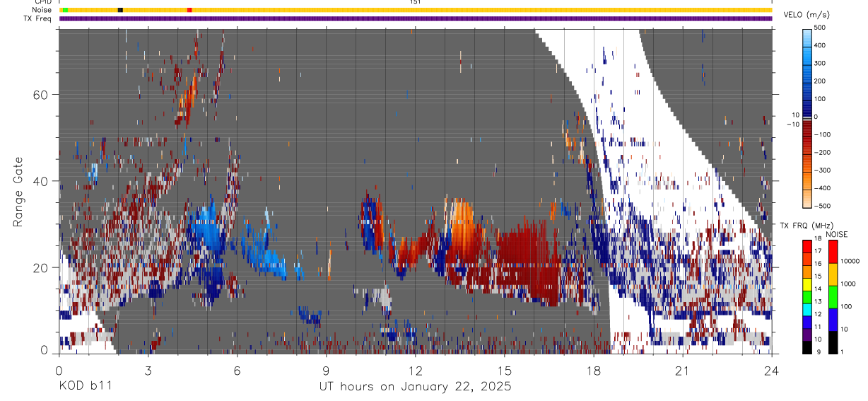
Task: Click the x-axis tick label 12
Action: click(x=415, y=371)
